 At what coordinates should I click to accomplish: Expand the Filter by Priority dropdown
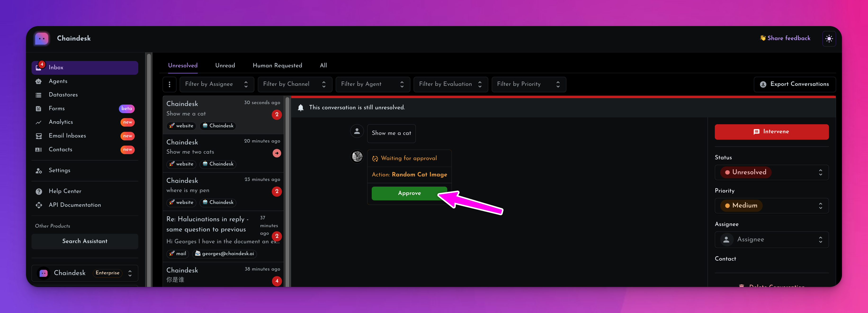[529, 84]
